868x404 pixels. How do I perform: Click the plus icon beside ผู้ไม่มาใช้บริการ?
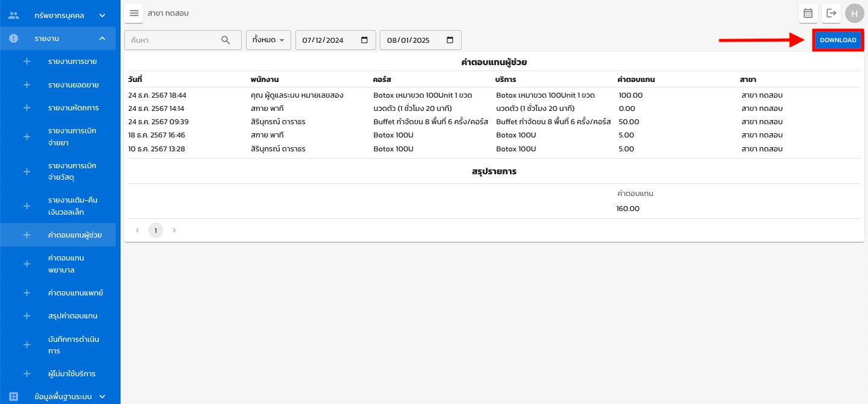[x=27, y=374]
